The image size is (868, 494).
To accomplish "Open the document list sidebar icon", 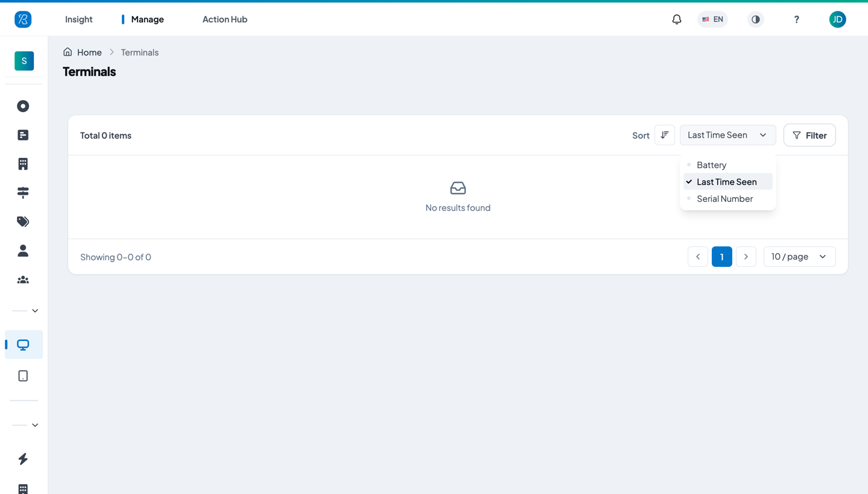I will coord(23,135).
